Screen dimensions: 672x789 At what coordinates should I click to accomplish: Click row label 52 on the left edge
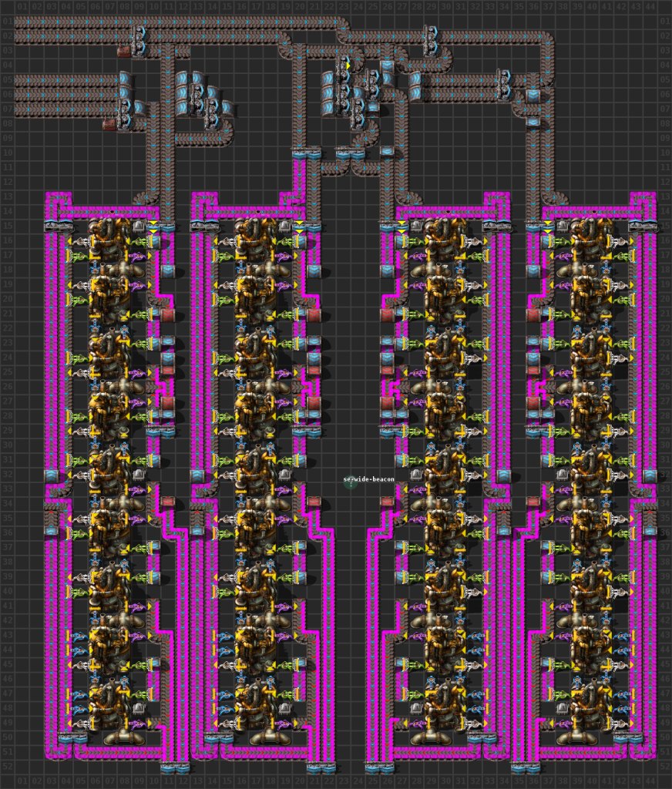[x=7, y=766]
